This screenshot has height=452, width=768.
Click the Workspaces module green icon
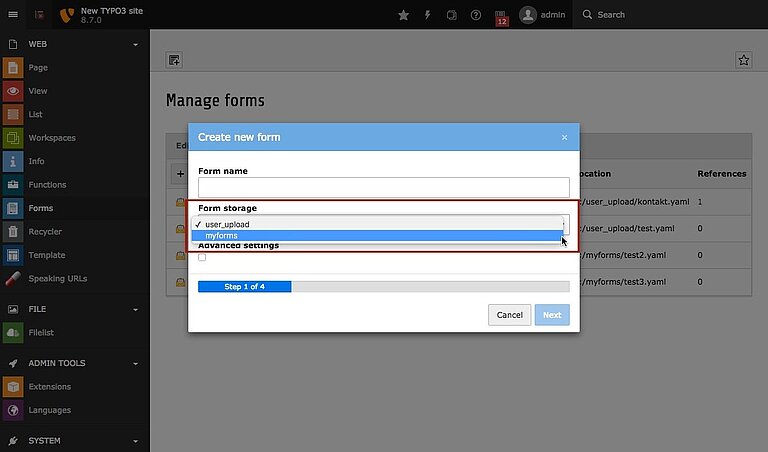point(13,138)
